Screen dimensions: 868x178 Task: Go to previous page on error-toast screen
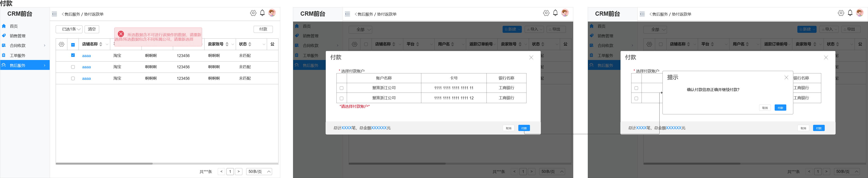(x=221, y=172)
